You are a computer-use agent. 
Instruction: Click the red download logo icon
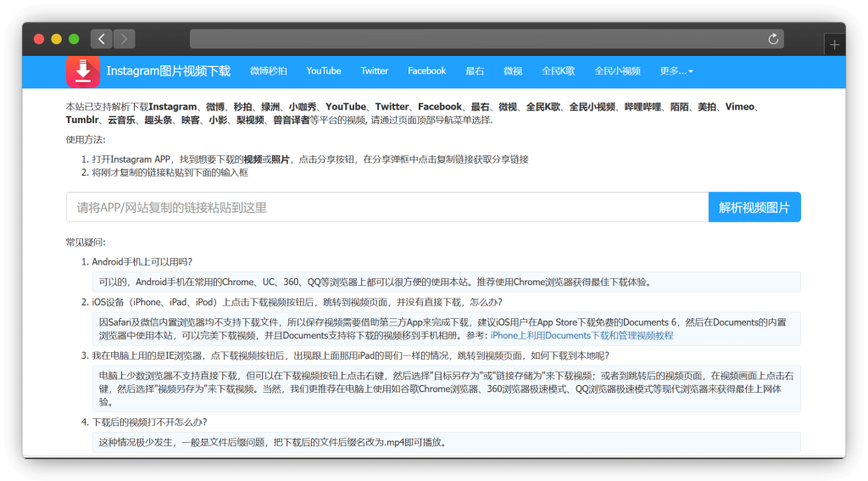point(83,71)
